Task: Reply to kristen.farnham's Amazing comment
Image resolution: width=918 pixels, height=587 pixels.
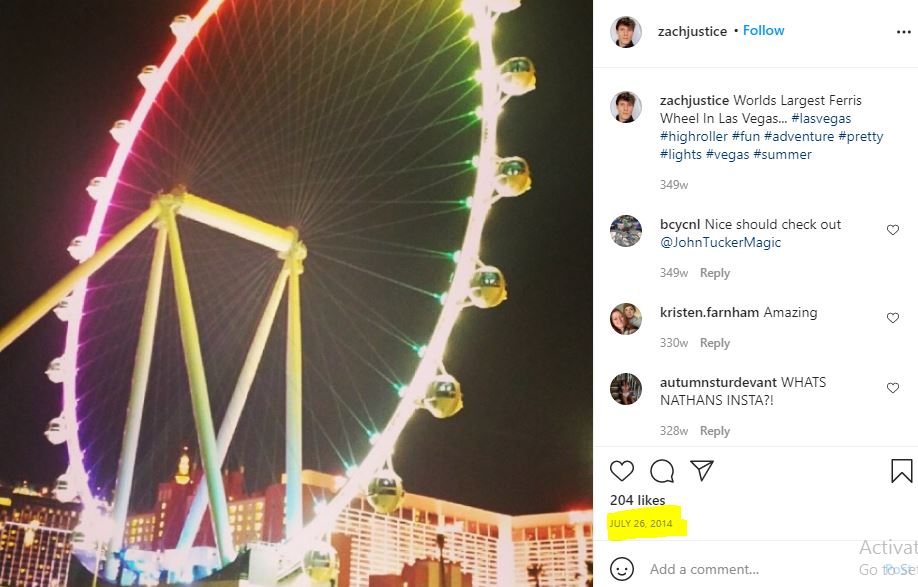Action: [x=715, y=343]
